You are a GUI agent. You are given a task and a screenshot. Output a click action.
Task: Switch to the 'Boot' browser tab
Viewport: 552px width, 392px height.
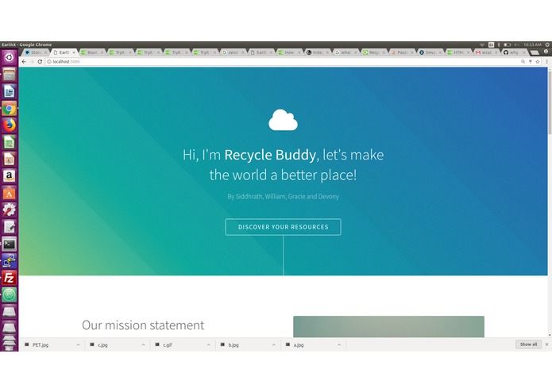pos(92,52)
